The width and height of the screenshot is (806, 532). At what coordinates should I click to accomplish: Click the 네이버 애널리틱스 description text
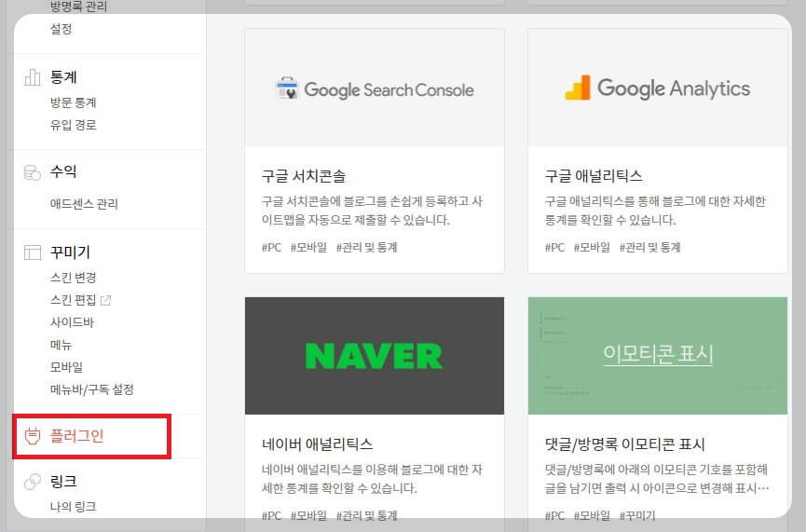(372, 479)
